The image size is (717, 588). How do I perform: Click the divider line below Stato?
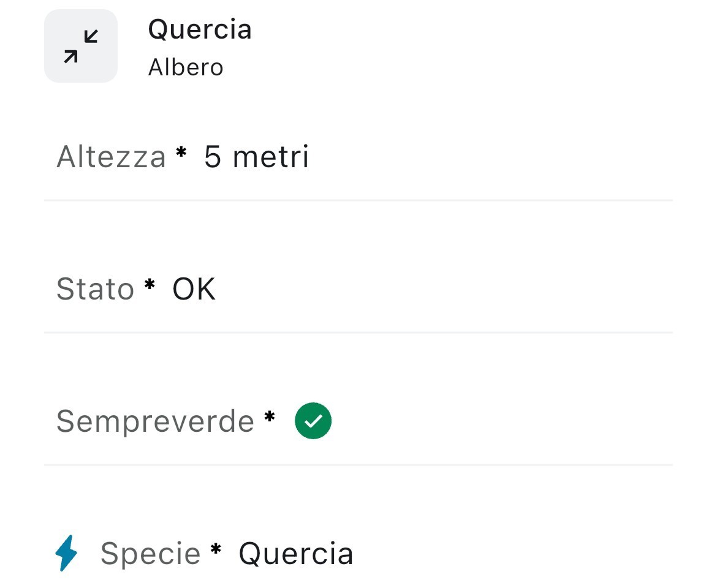coord(358,332)
